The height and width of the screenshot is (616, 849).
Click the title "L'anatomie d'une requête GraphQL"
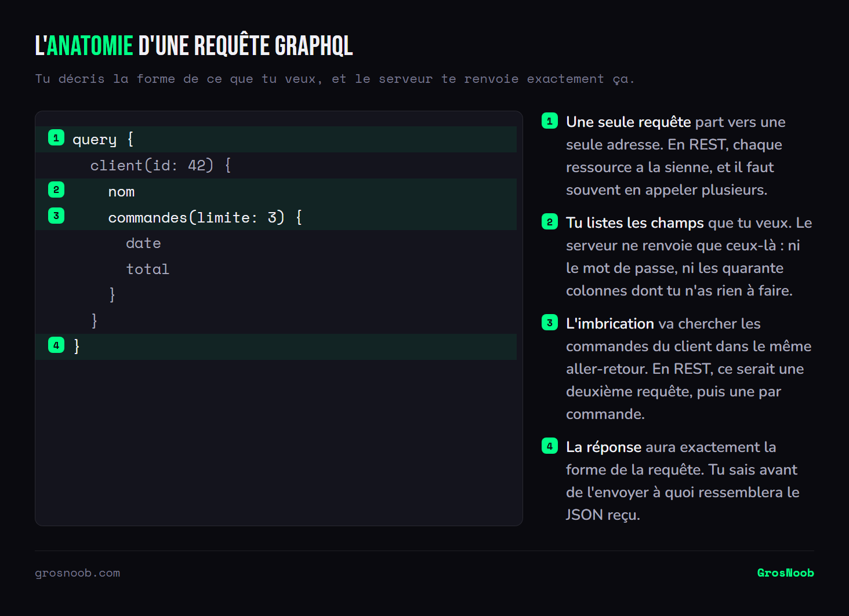[194, 46]
